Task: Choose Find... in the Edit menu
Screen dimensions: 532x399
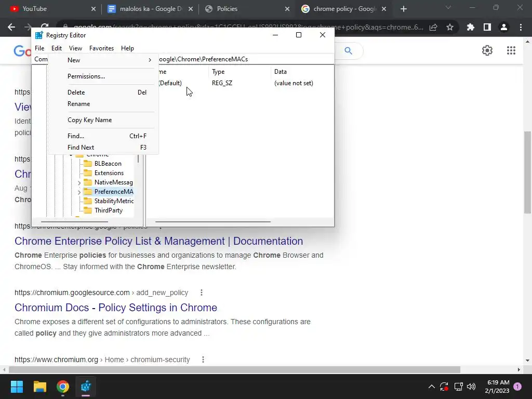Action: (x=103, y=136)
